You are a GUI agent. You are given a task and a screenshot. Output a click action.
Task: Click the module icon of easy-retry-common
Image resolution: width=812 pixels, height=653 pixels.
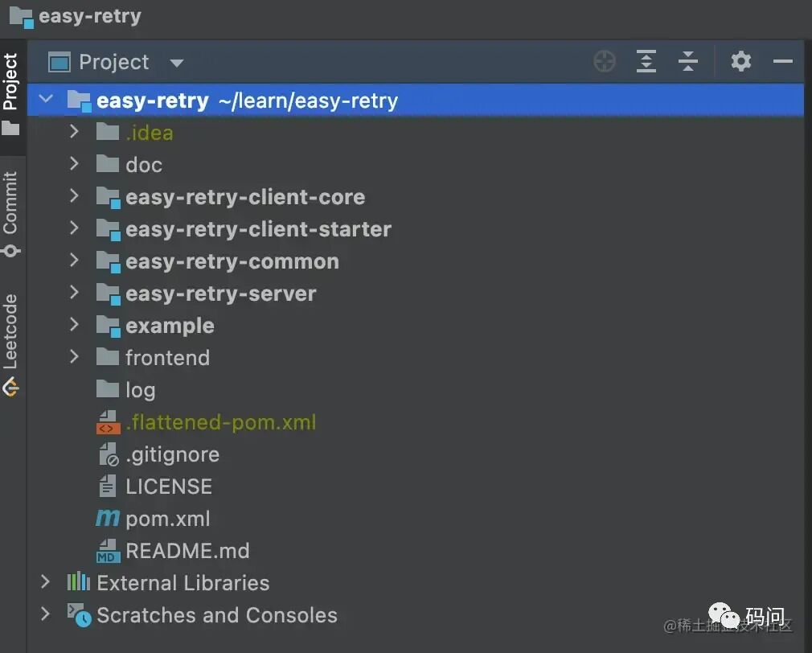108,261
